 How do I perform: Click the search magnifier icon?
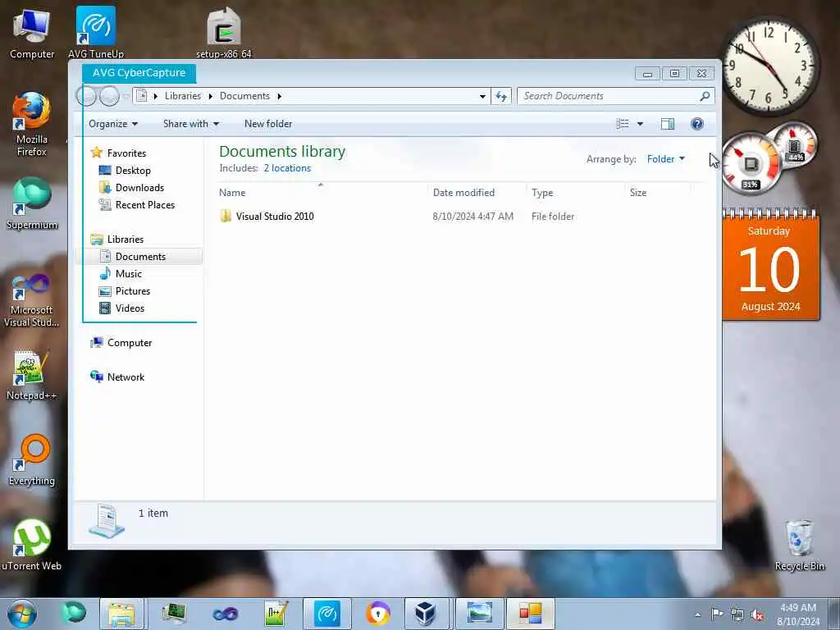(x=705, y=96)
